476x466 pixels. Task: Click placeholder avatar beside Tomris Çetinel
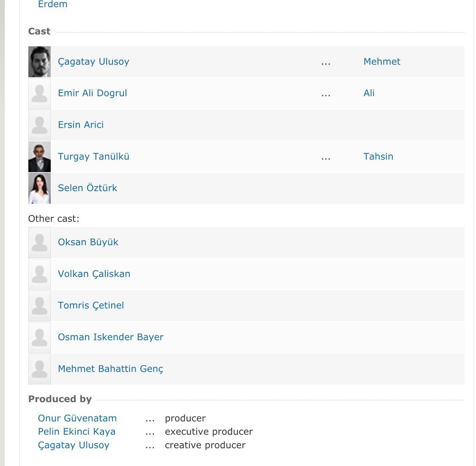point(39,305)
